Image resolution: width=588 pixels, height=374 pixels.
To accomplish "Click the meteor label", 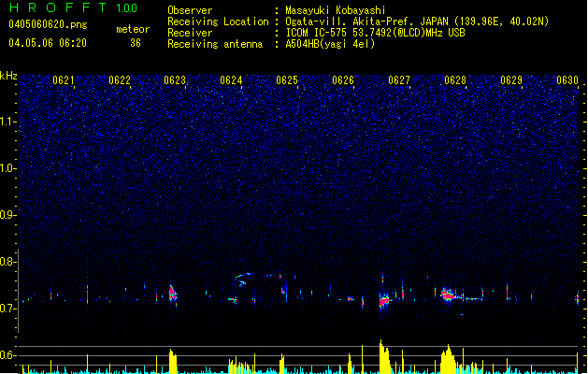I will coord(133,29).
